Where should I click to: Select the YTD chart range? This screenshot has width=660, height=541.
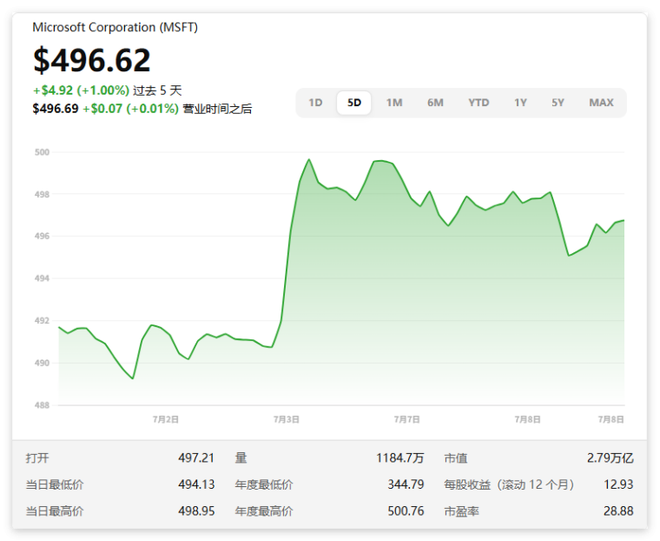pyautogui.click(x=479, y=103)
